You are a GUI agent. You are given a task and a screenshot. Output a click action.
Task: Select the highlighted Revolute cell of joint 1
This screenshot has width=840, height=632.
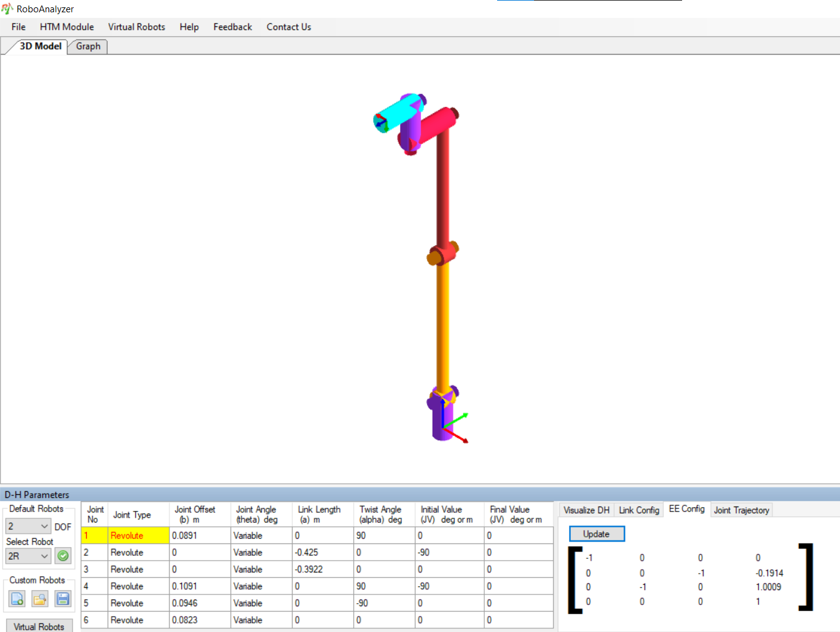pyautogui.click(x=138, y=535)
